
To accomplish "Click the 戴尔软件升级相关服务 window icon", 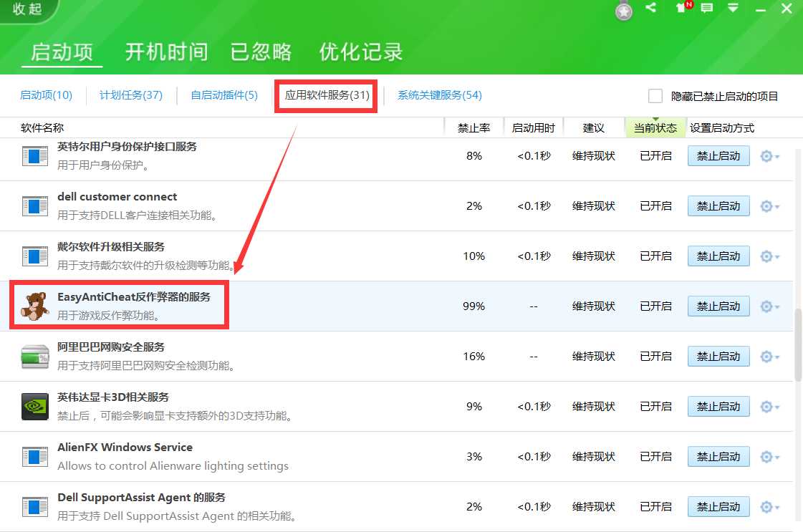I will pyautogui.click(x=35, y=256).
